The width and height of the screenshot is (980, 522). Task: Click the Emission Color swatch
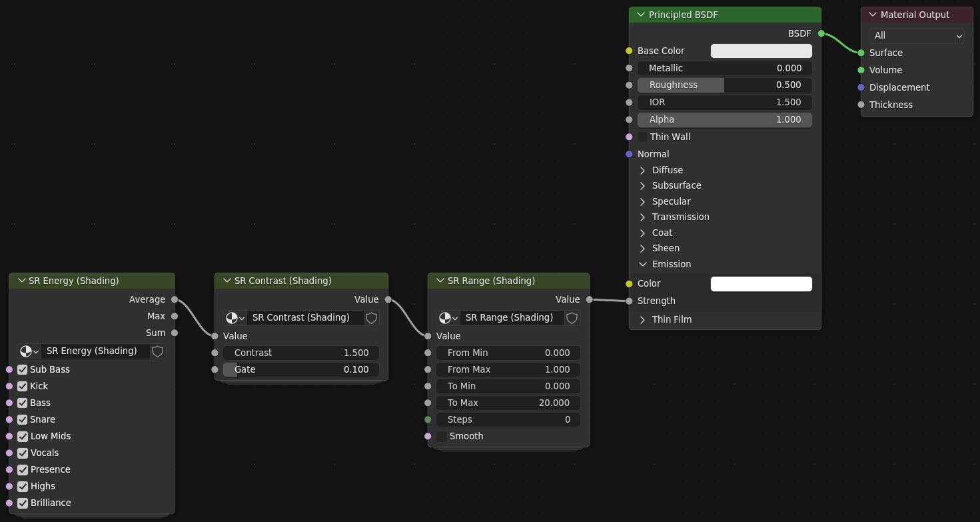pos(761,284)
